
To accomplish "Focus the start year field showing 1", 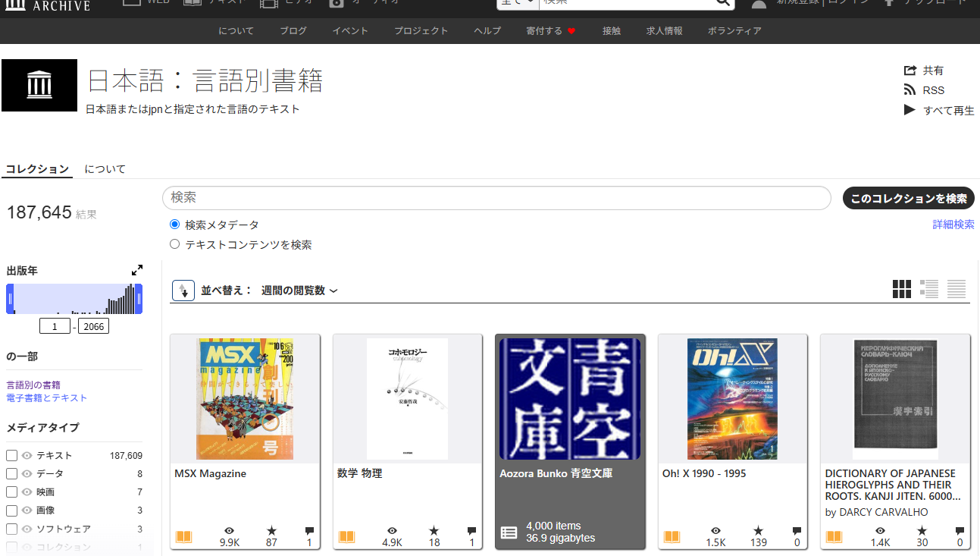I will point(55,326).
